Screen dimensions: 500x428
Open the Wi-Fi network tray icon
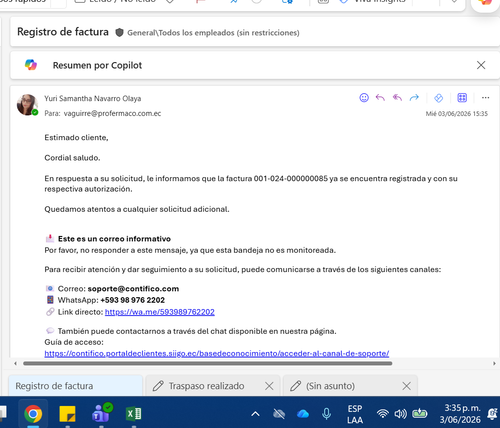coord(383,414)
